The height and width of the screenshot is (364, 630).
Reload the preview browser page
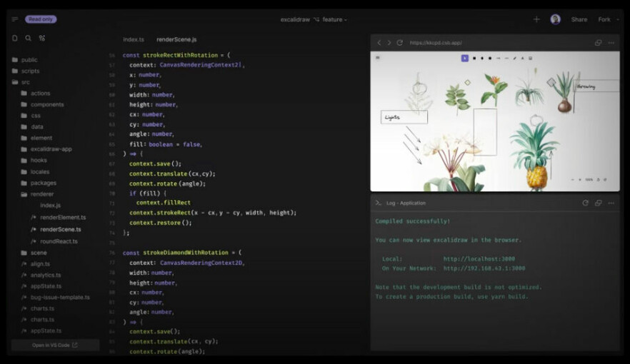click(x=400, y=43)
